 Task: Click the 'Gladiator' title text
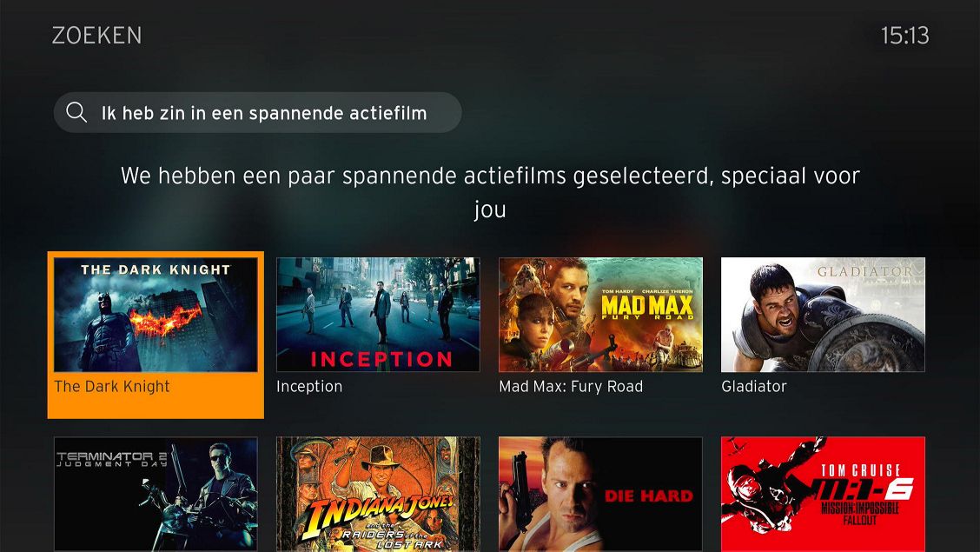coord(754,386)
